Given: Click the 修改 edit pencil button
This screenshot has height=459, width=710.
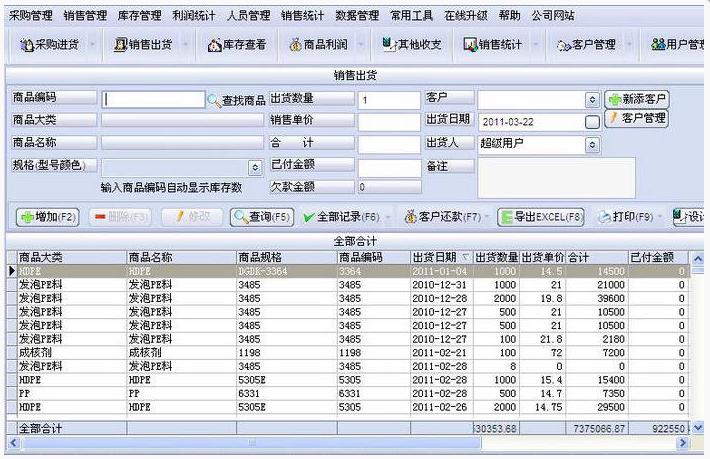Looking at the screenshot, I should (x=192, y=217).
